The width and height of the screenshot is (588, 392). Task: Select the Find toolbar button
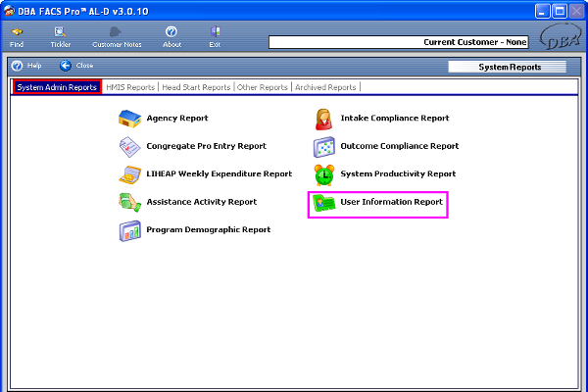tap(17, 37)
